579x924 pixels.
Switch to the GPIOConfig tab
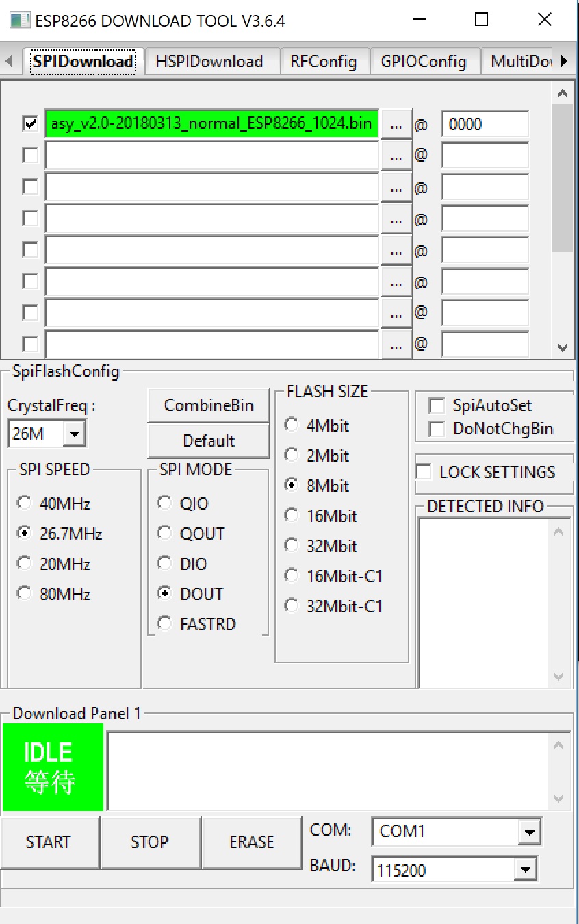coord(425,61)
